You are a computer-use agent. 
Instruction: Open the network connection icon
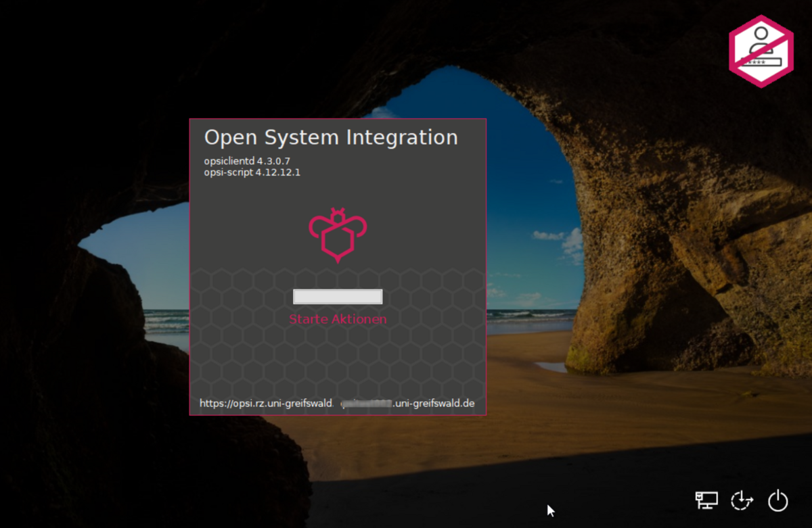pyautogui.click(x=706, y=500)
